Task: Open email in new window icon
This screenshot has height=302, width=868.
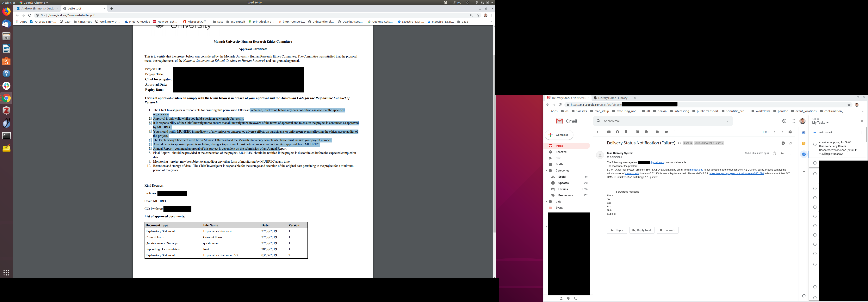Action: click(x=790, y=143)
